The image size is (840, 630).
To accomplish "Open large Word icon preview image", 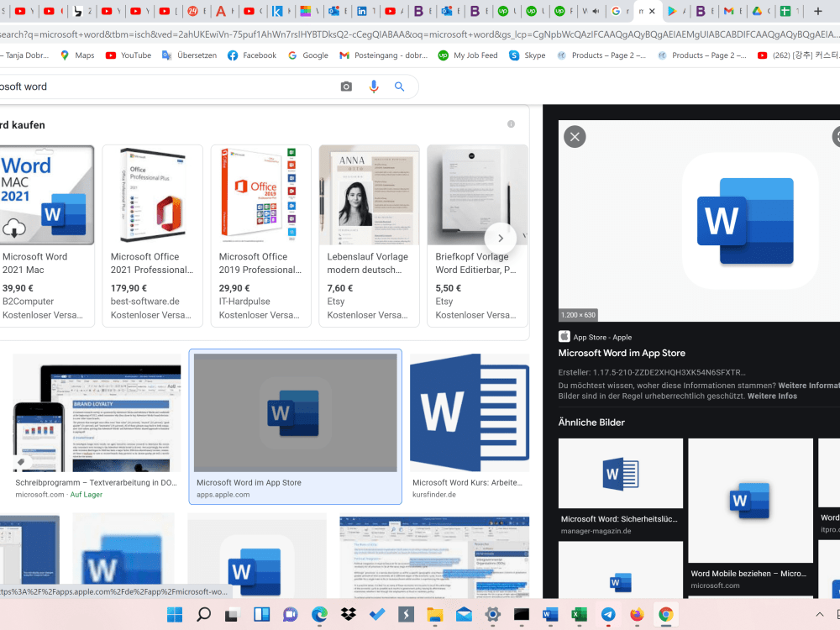I will (699, 221).
